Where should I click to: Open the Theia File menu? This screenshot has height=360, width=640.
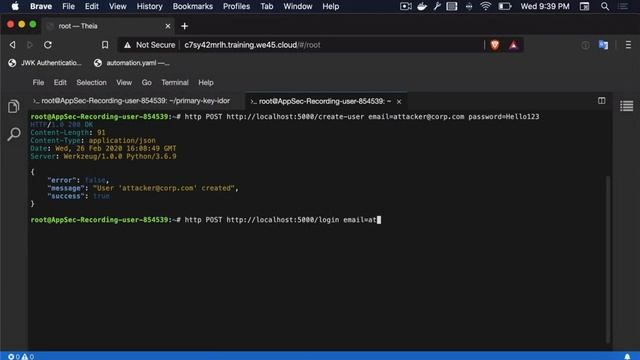pos(38,82)
